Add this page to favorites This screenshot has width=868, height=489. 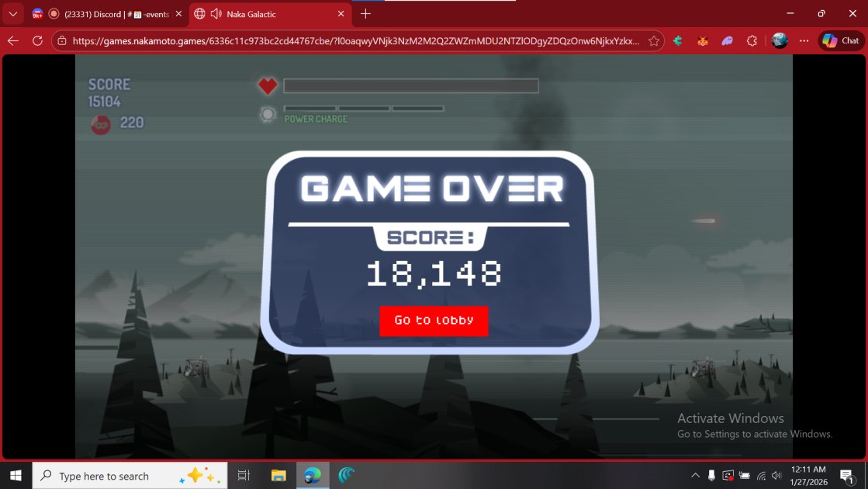pos(654,40)
